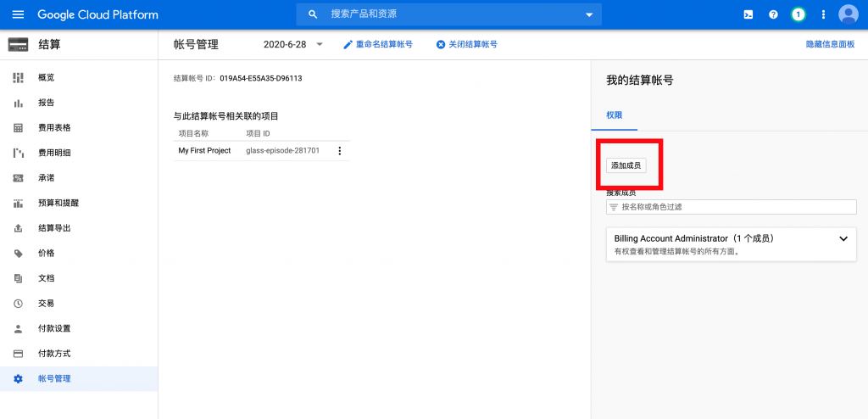This screenshot has height=419, width=868.
Task: Open the three-dot settings menu in header
Action: click(x=823, y=15)
